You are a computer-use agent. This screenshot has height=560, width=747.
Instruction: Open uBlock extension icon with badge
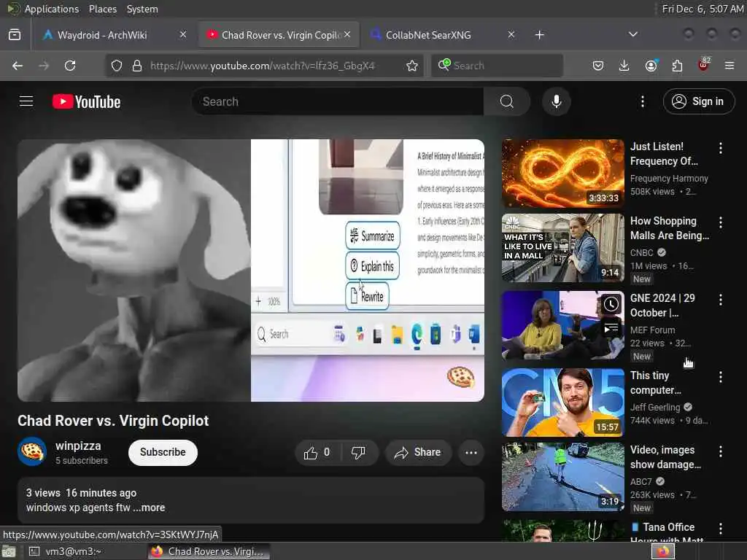(x=704, y=64)
